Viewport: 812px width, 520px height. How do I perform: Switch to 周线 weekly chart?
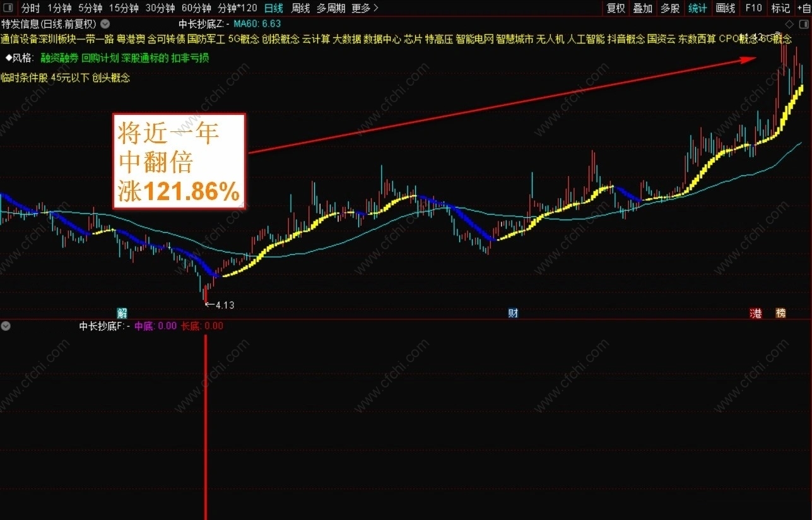pos(301,8)
